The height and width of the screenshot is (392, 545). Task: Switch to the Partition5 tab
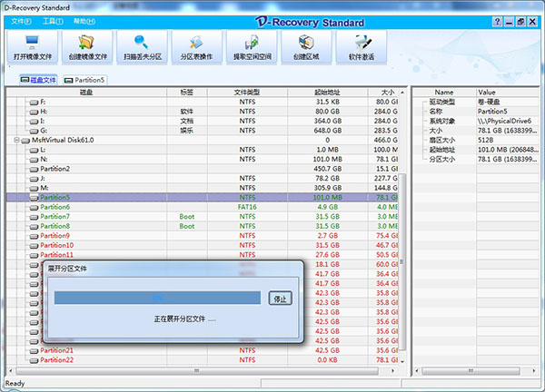[x=84, y=80]
